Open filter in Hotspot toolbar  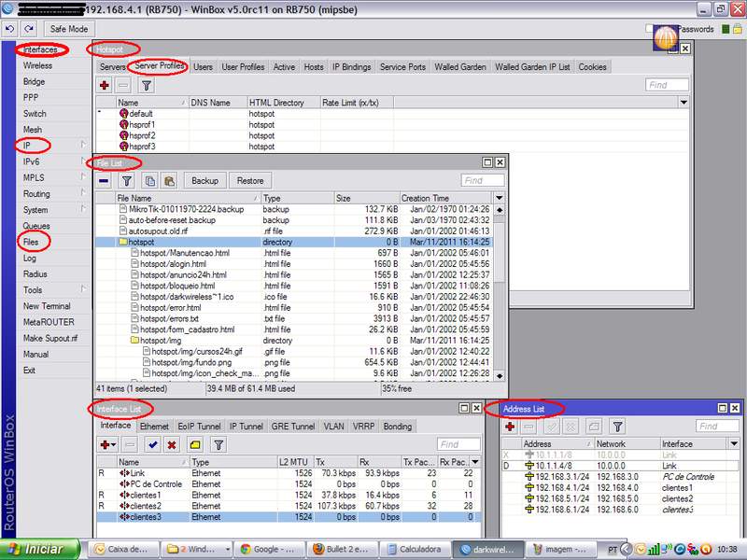pyautogui.click(x=147, y=86)
